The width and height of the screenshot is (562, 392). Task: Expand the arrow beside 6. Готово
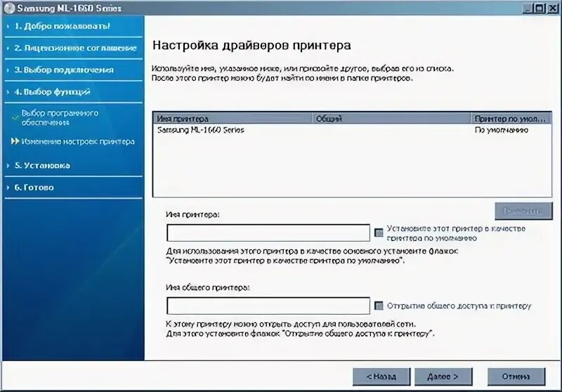(x=8, y=188)
